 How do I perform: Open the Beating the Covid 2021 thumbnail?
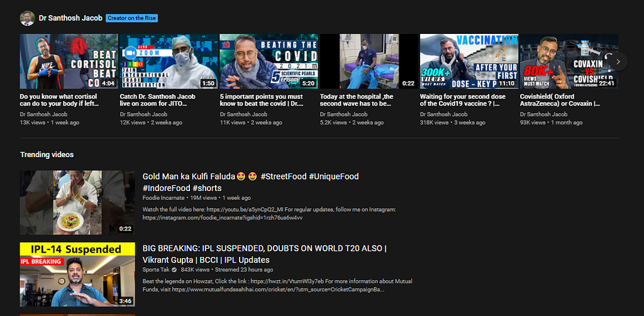coord(269,61)
